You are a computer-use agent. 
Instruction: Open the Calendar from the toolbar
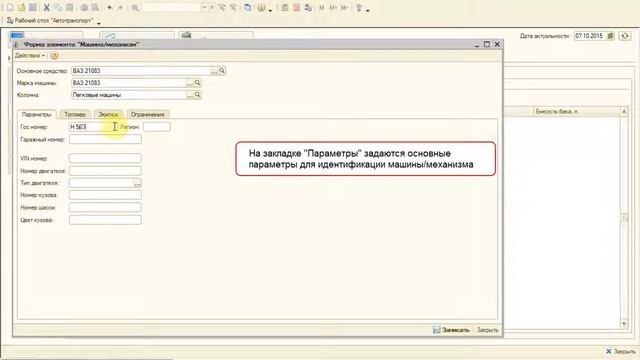297,8
